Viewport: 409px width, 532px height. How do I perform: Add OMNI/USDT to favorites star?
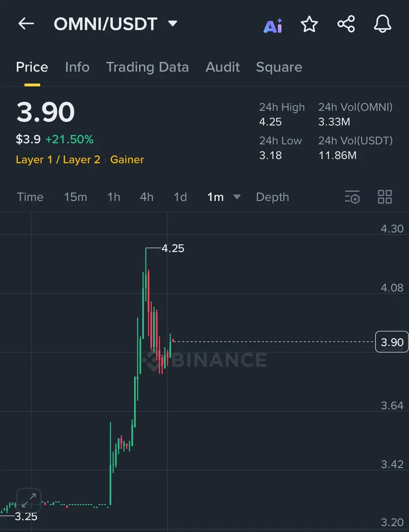click(309, 24)
